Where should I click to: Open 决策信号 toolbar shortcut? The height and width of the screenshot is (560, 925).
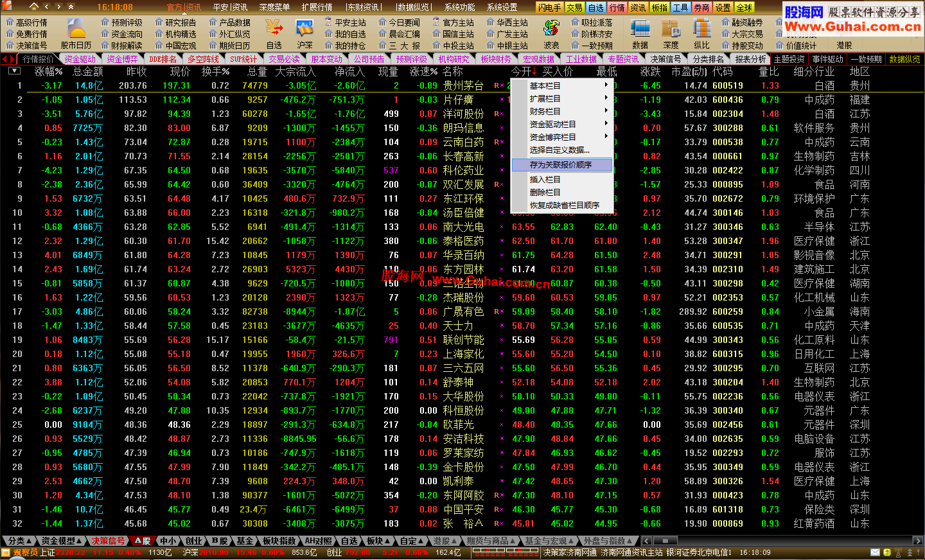click(x=26, y=46)
